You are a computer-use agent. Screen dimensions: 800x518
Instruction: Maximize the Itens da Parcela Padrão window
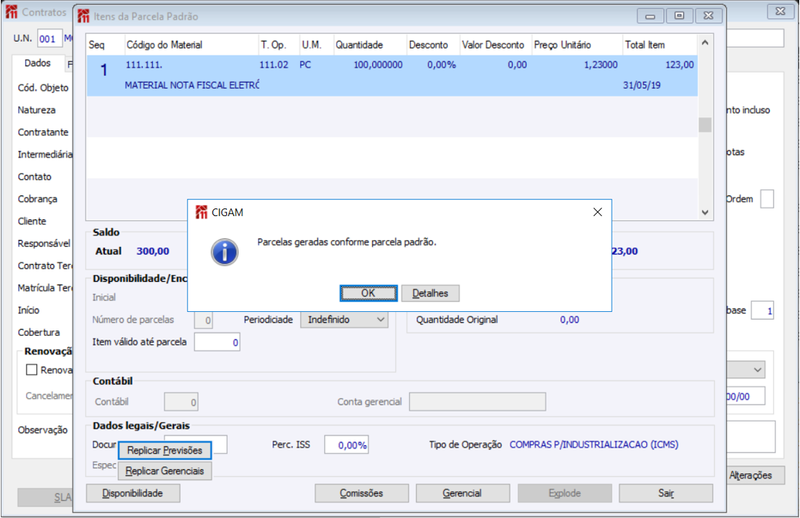[x=679, y=16]
